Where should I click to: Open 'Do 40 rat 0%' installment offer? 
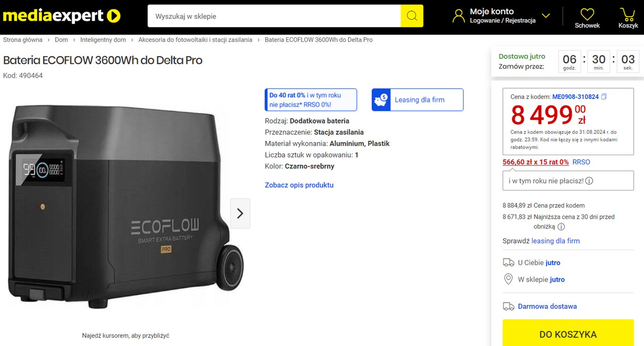coord(311,100)
